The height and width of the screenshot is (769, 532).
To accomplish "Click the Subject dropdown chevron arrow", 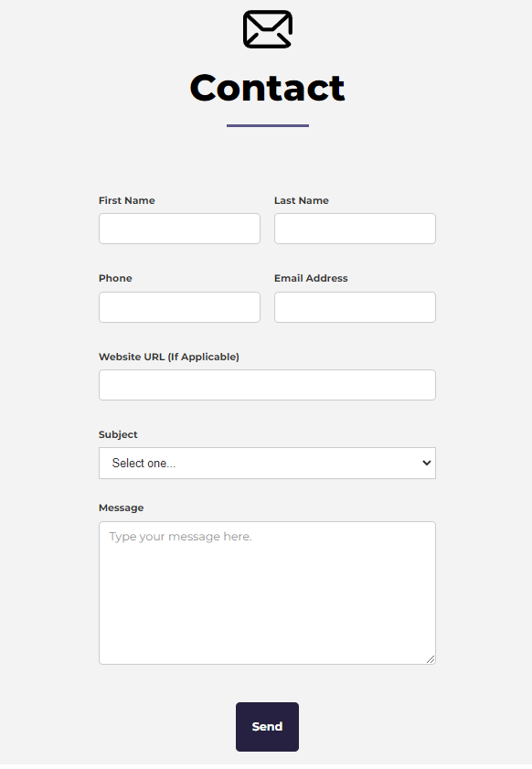I will [x=427, y=463].
